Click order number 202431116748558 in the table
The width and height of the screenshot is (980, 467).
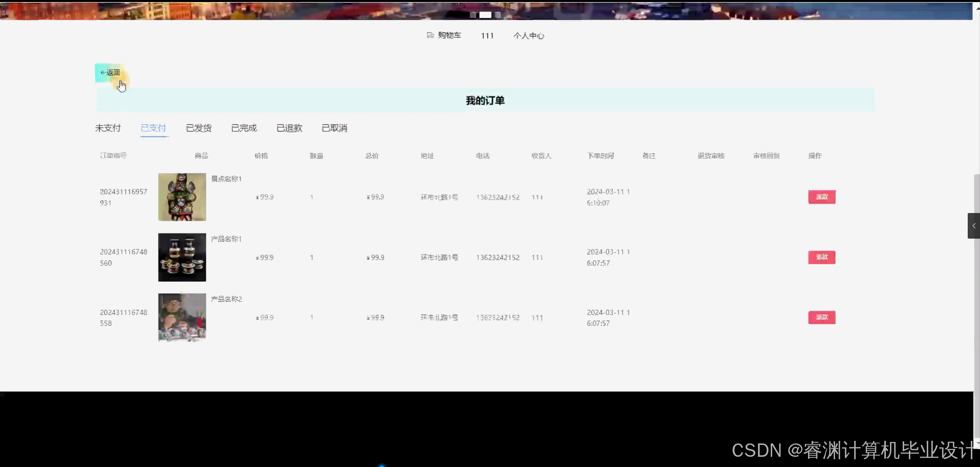(x=123, y=317)
